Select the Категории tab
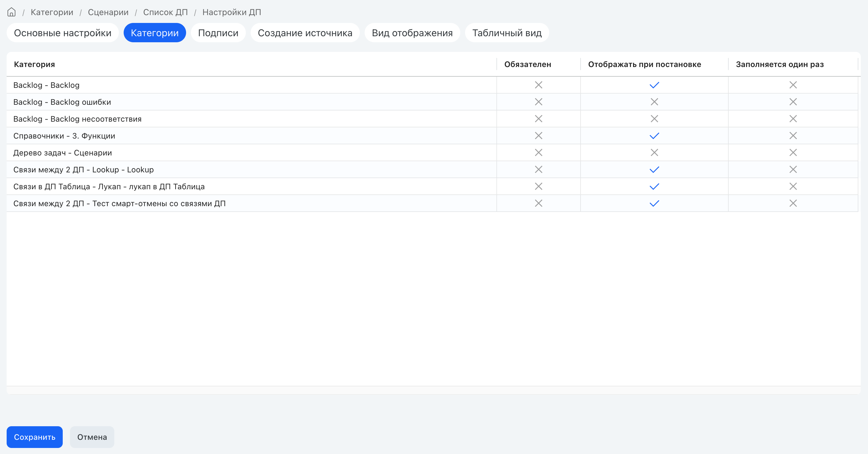Image resolution: width=868 pixels, height=454 pixels. 155,33
